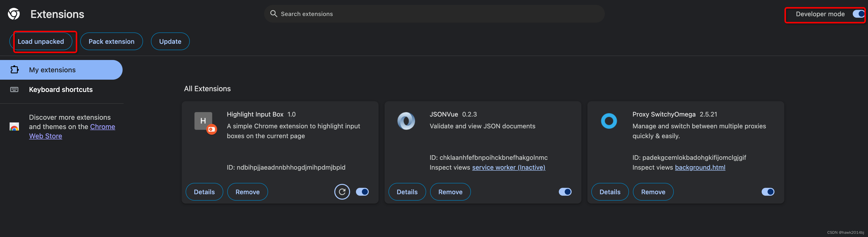868x237 pixels.
Task: Click 'A simple Chrome extension to highlight' description
Action: pyautogui.click(x=293, y=131)
